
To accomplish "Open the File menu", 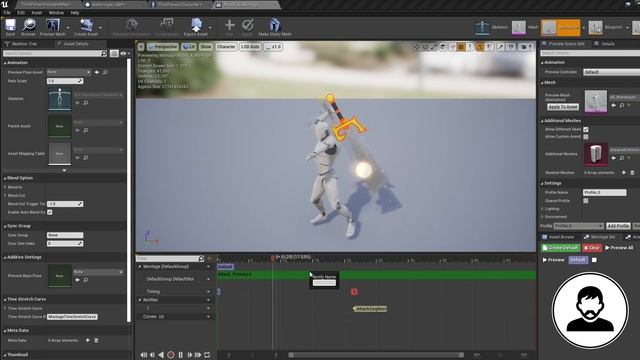I will click(x=7, y=13).
